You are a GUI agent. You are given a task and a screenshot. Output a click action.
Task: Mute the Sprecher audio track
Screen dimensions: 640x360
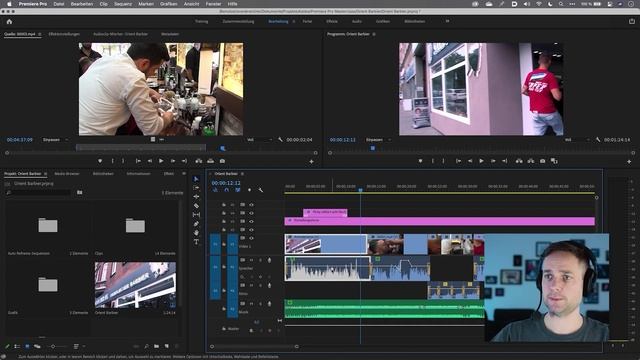pos(251,260)
